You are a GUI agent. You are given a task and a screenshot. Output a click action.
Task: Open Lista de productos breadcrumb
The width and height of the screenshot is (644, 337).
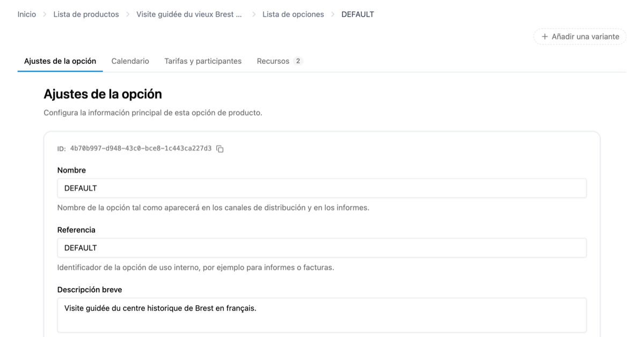point(86,14)
